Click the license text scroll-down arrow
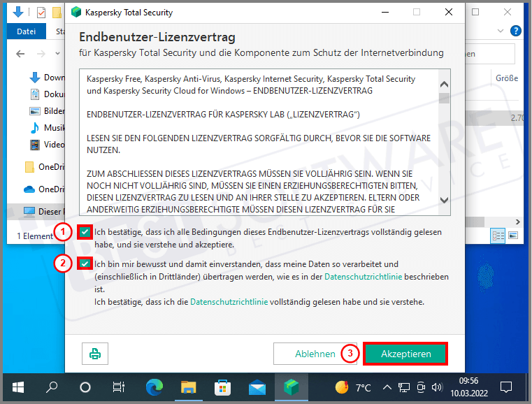 pyautogui.click(x=444, y=200)
